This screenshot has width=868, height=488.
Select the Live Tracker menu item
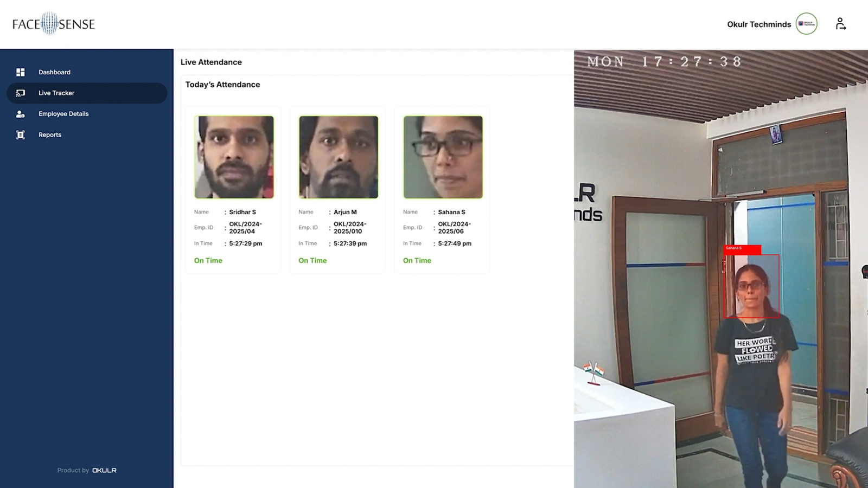87,93
